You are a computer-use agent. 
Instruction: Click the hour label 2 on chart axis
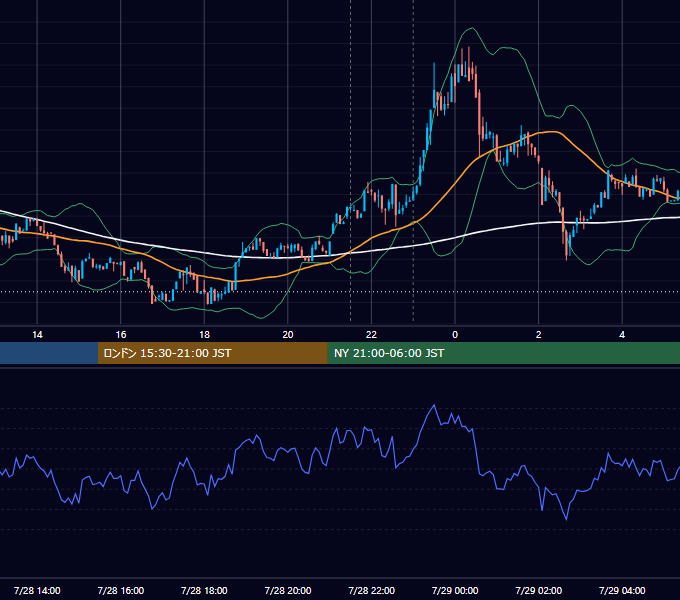pos(539,335)
